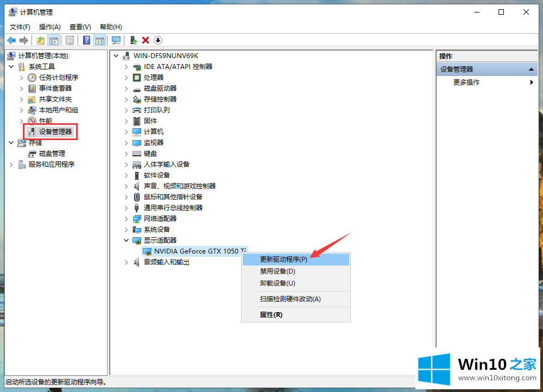Expand 音频输入和输出 category arrow
Image resolution: width=543 pixels, height=392 pixels.
(x=127, y=262)
